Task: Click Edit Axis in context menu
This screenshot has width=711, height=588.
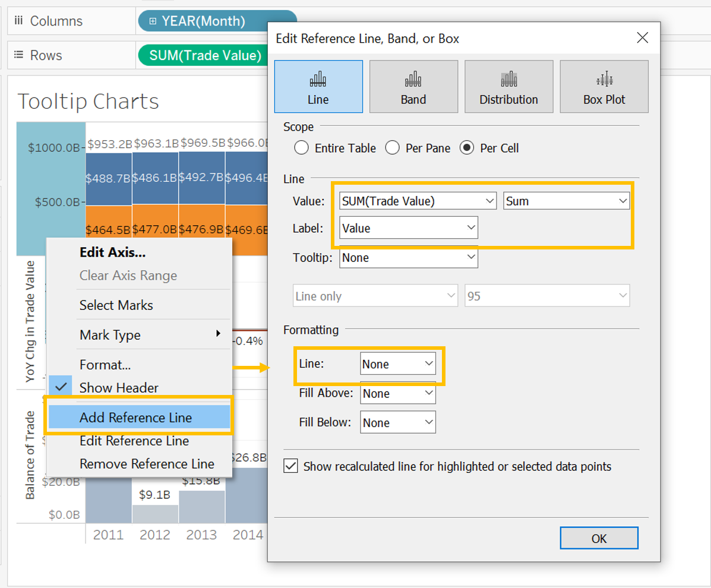Action: pos(112,252)
